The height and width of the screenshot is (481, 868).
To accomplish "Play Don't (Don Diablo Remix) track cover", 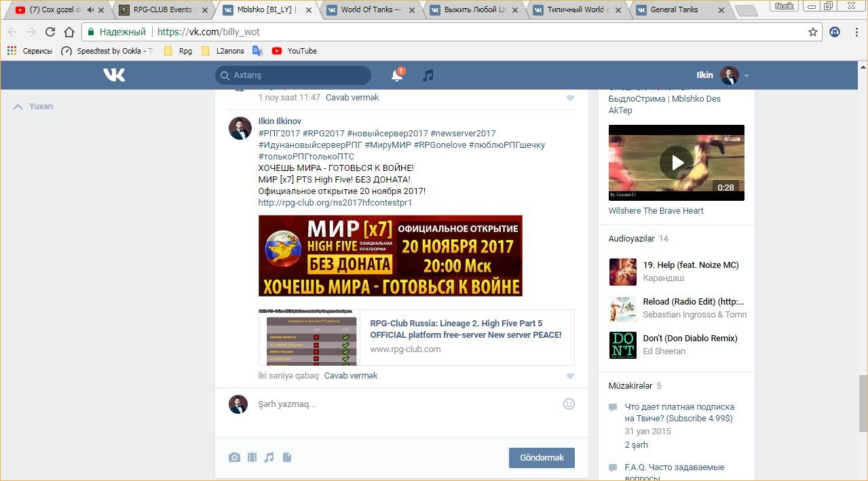I will point(623,345).
